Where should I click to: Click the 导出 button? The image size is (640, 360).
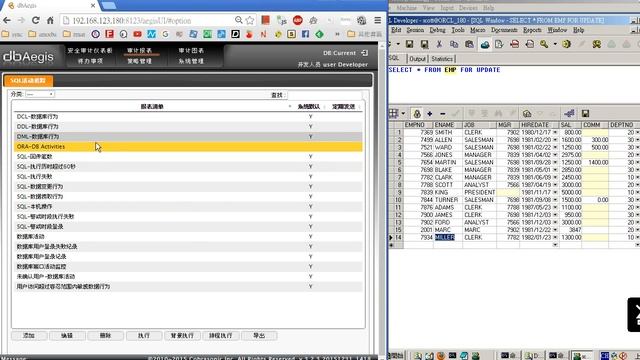(x=259, y=336)
